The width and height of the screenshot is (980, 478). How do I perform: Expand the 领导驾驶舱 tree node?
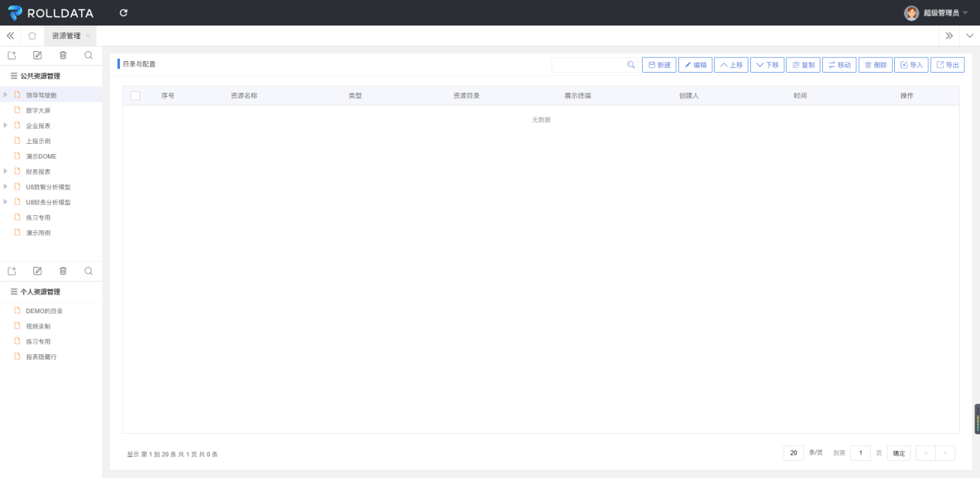6,94
